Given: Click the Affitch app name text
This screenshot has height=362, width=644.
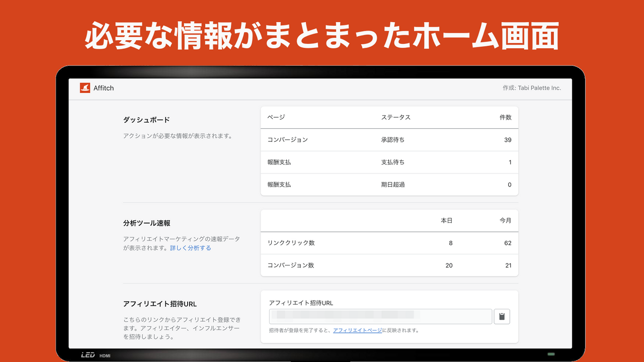Looking at the screenshot, I should 104,88.
